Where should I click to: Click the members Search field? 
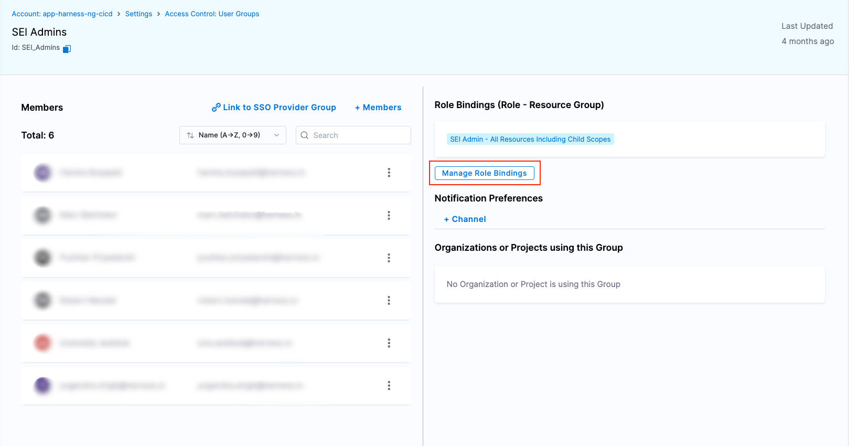[359, 135]
